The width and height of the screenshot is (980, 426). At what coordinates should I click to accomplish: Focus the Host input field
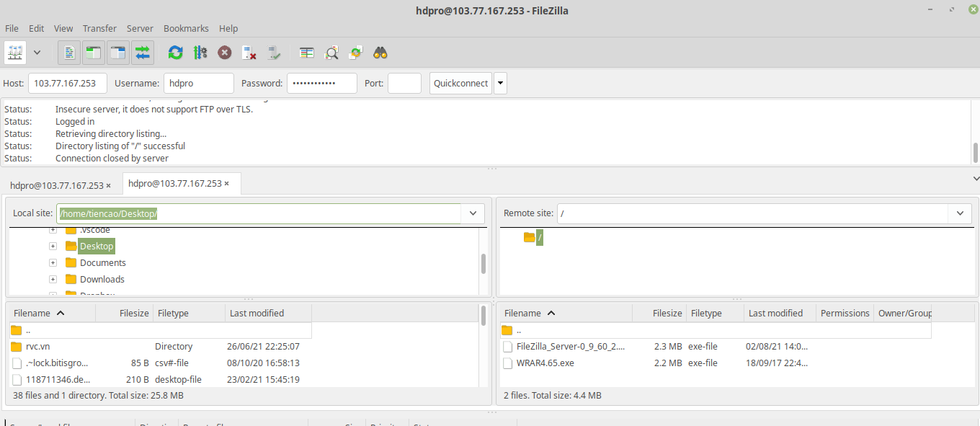pos(68,83)
